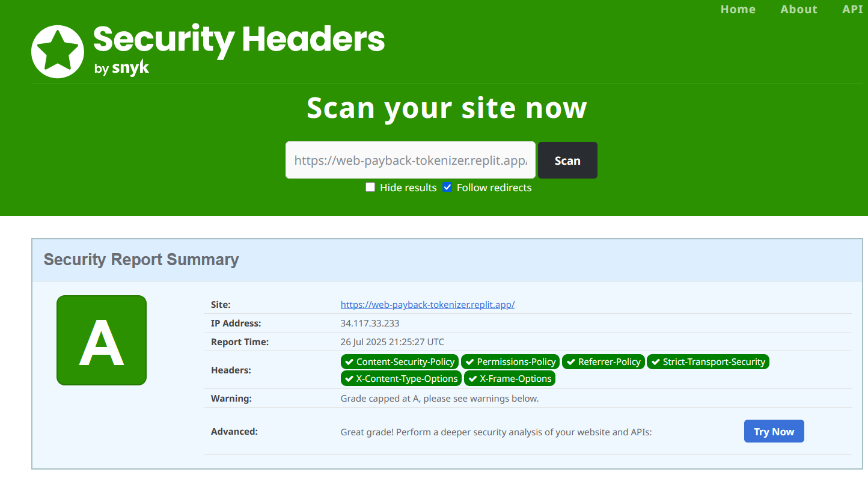
Task: Click the Permissions-Policy header badge
Action: coord(510,362)
